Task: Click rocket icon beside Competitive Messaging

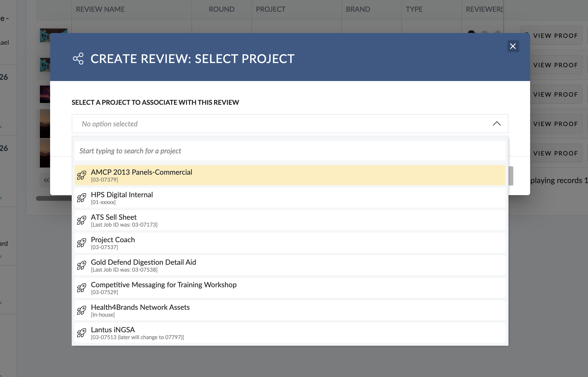Action: [x=82, y=288]
